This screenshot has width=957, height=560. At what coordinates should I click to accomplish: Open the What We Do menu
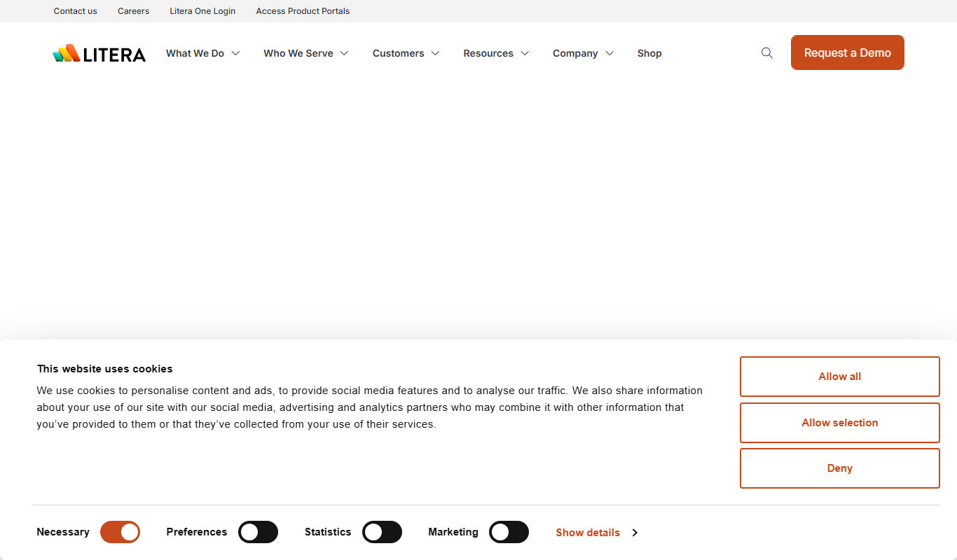click(195, 53)
